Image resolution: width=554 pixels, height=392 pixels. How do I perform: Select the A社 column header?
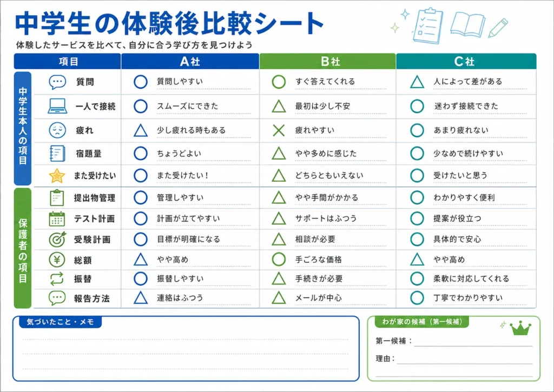click(190, 62)
